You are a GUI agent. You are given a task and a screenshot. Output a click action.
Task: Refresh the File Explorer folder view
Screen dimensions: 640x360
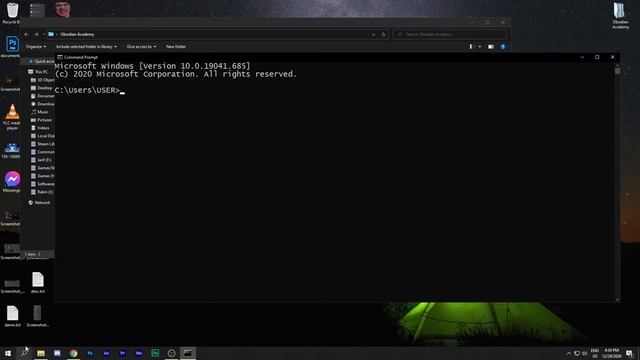[x=383, y=35]
